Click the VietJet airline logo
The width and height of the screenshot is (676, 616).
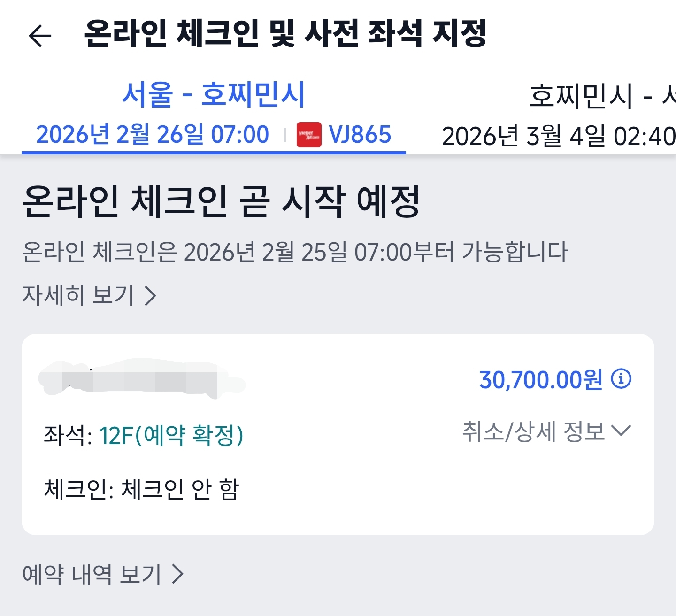(x=309, y=135)
